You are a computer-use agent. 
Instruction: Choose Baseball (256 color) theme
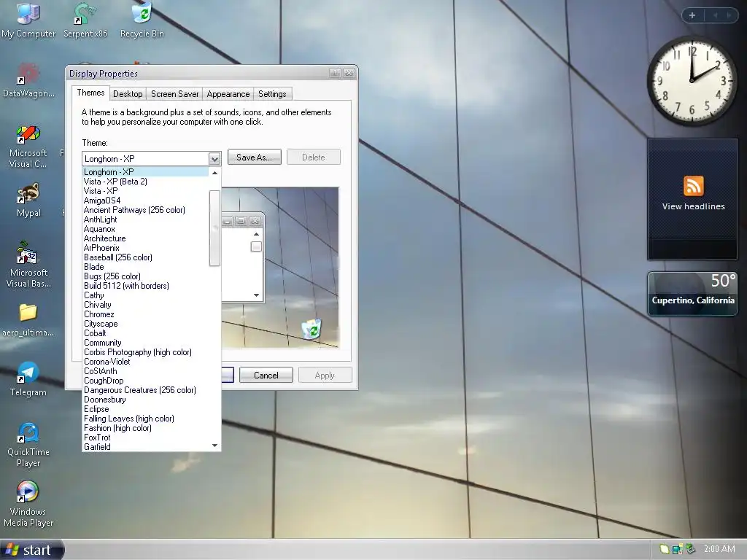coord(145,257)
